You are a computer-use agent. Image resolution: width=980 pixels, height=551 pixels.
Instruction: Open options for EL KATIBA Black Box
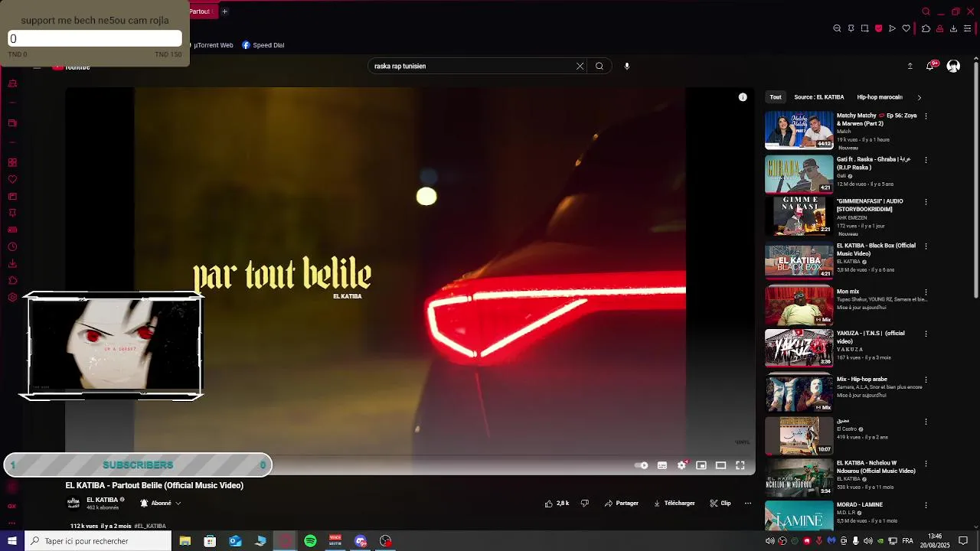pyautogui.click(x=926, y=246)
